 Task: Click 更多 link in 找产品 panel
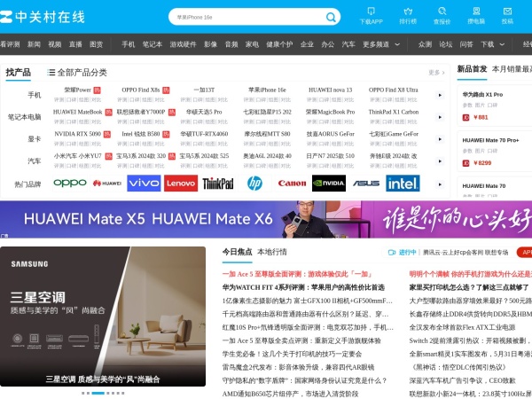(x=436, y=73)
